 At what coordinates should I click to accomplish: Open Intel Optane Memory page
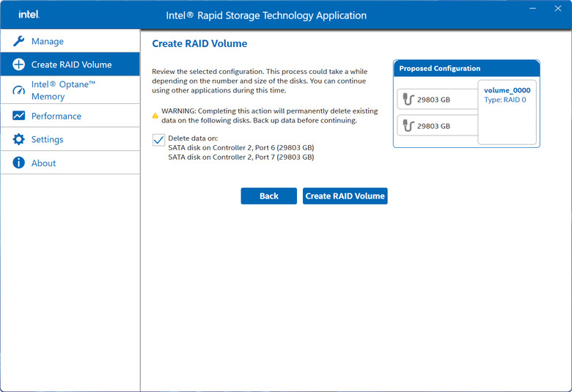tap(70, 90)
